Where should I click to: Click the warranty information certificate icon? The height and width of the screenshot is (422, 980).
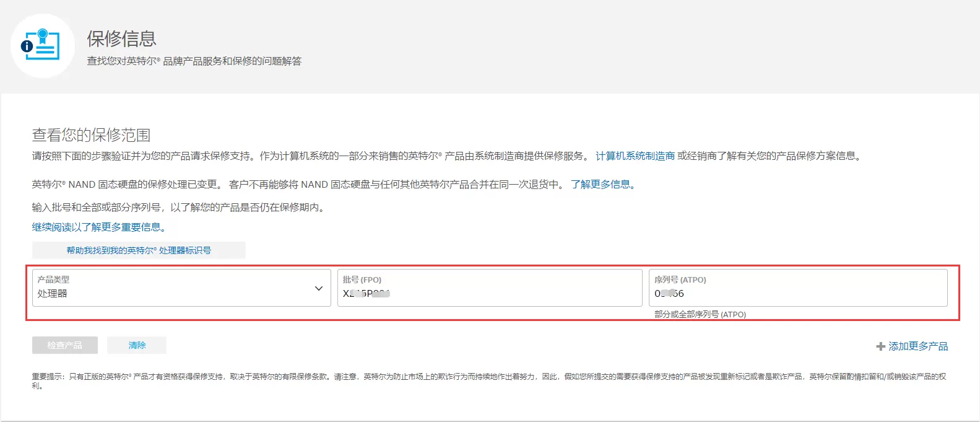click(x=43, y=45)
